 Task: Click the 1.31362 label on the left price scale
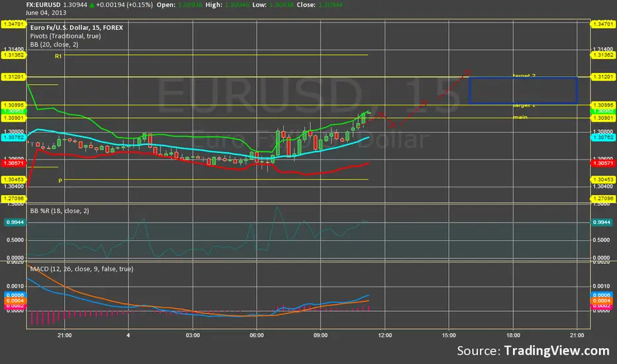(x=14, y=55)
